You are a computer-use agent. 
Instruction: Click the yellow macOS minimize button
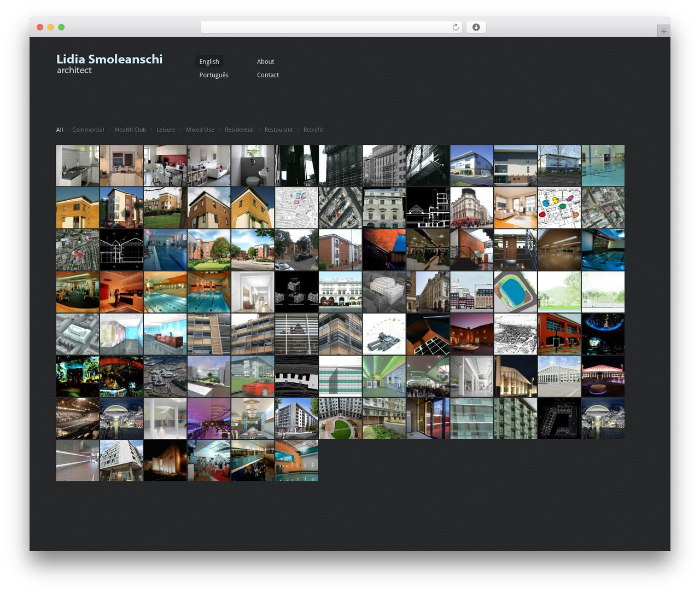pyautogui.click(x=50, y=27)
